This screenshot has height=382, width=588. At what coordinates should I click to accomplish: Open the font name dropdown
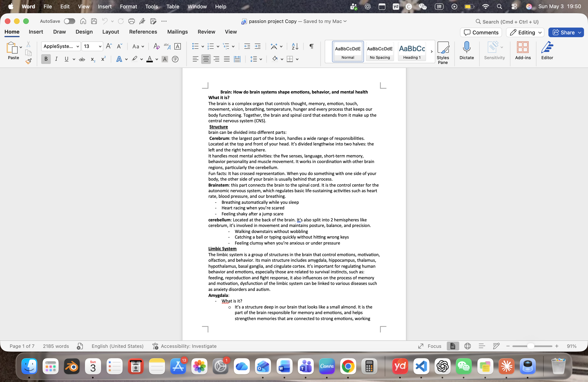(78, 46)
